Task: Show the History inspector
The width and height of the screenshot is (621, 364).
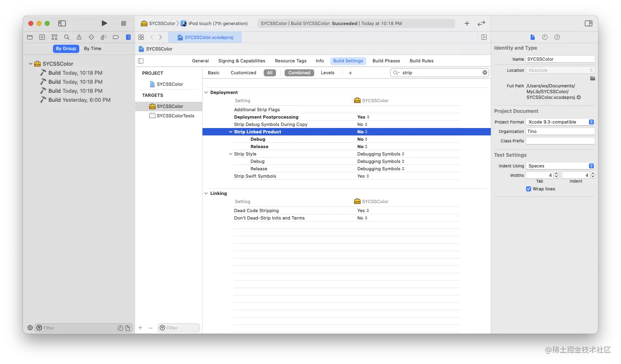Action: click(545, 37)
